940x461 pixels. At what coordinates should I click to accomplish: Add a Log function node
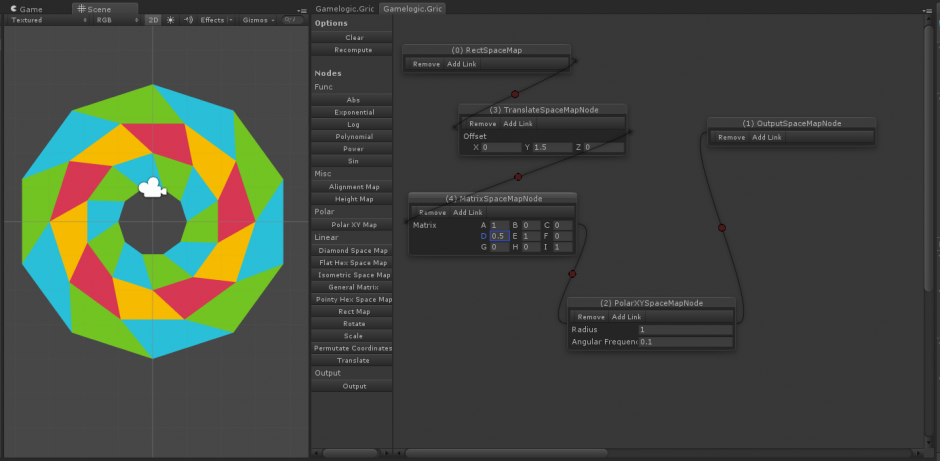pos(352,124)
